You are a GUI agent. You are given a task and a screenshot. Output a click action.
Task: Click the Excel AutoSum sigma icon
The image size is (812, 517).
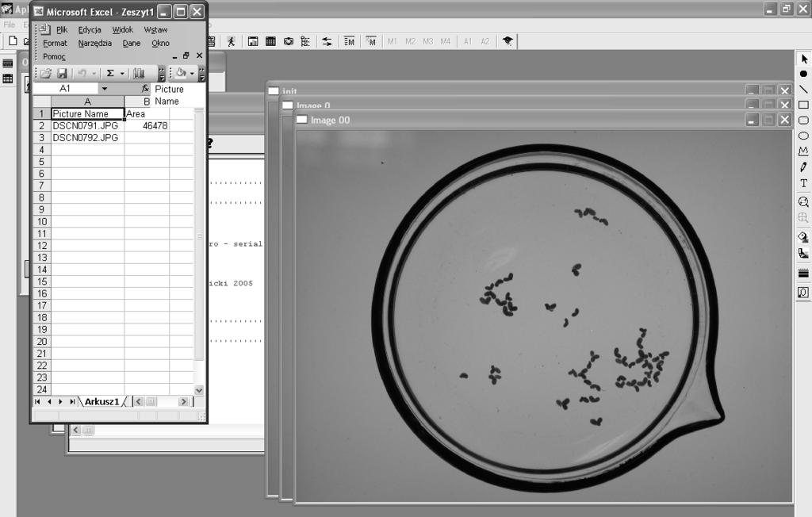tap(110, 74)
